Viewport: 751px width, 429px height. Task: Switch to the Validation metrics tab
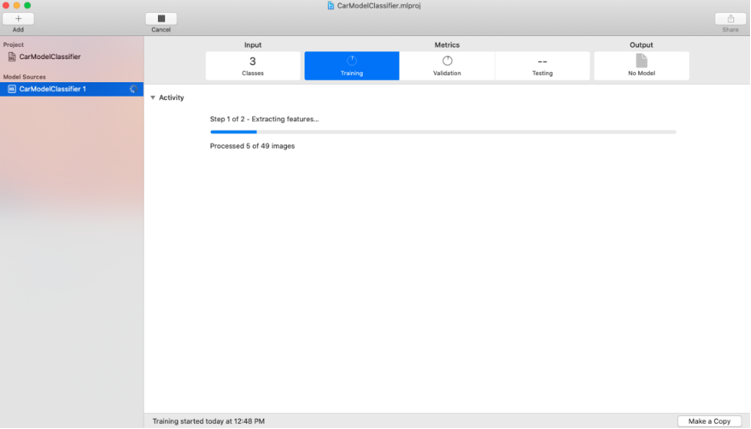(x=447, y=66)
